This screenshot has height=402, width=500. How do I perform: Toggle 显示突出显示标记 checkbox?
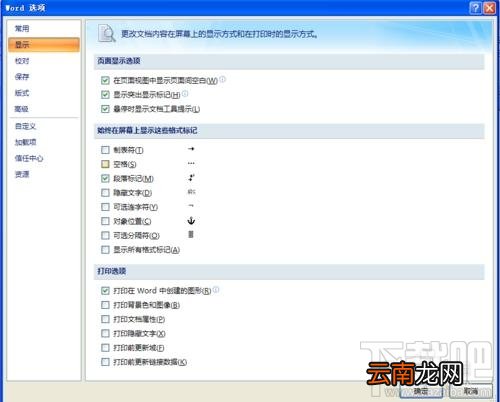(105, 95)
